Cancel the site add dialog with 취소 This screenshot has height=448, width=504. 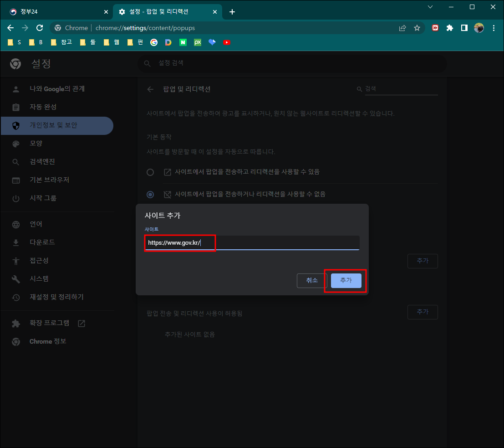[311, 281]
